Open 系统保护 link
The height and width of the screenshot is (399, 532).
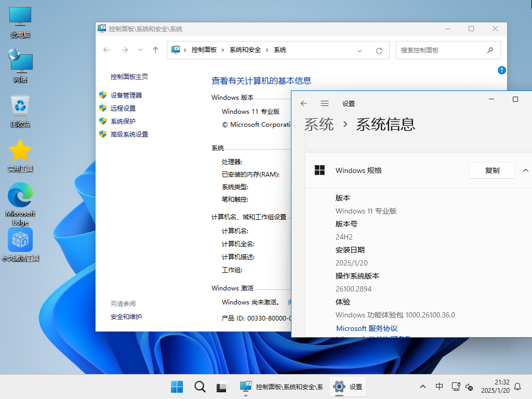pos(123,121)
